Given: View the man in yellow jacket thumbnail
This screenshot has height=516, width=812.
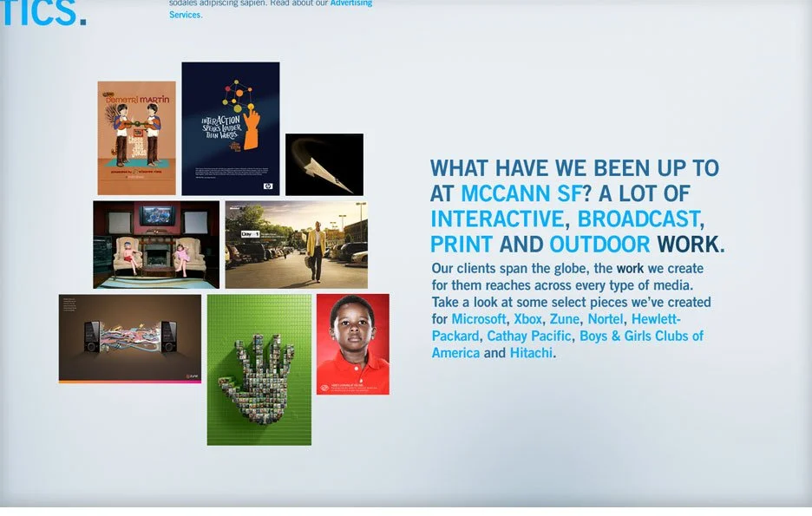Looking at the screenshot, I should pyautogui.click(x=296, y=245).
